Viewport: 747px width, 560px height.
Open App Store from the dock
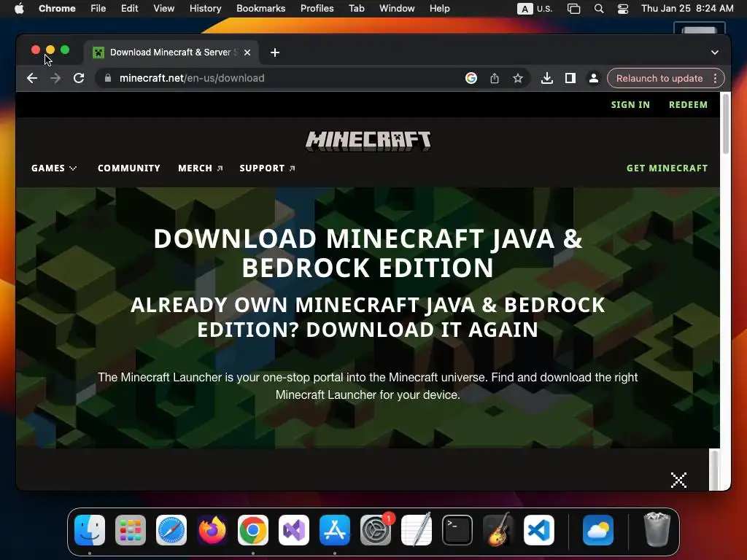point(335,530)
